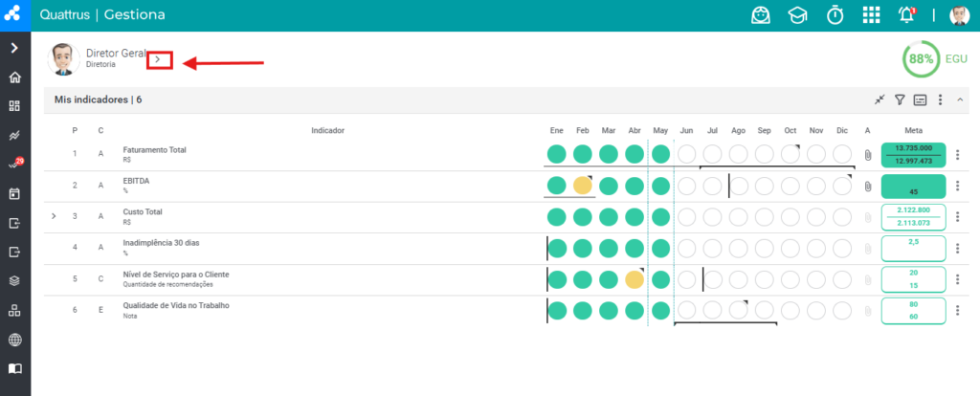980x396 pixels.
Task: Open the graduation cap training icon
Action: [797, 15]
